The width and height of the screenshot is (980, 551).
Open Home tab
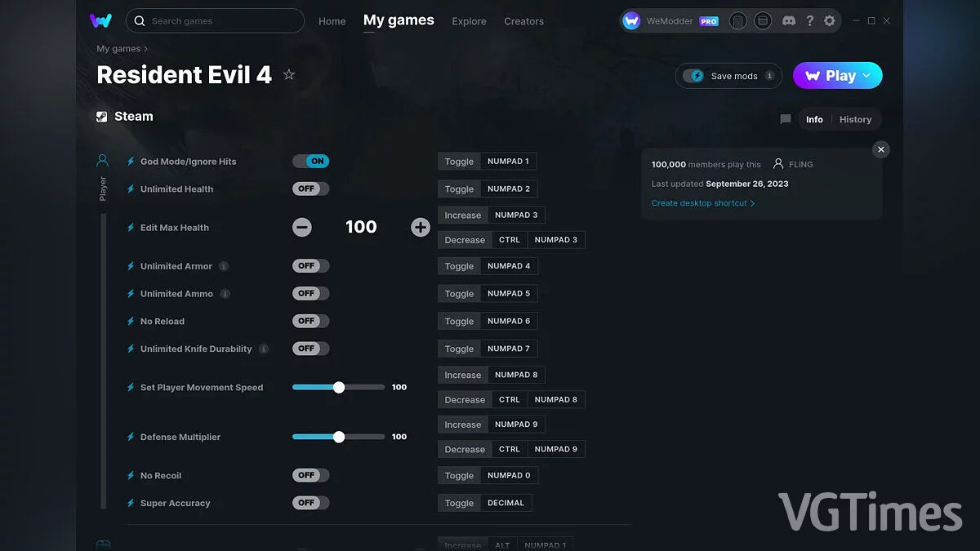point(332,21)
